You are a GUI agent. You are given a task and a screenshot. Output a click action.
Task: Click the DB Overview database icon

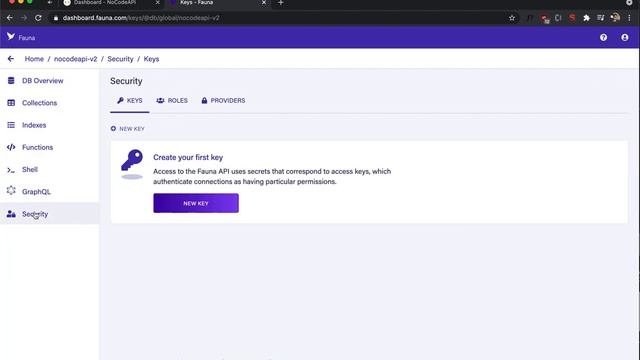tap(11, 80)
